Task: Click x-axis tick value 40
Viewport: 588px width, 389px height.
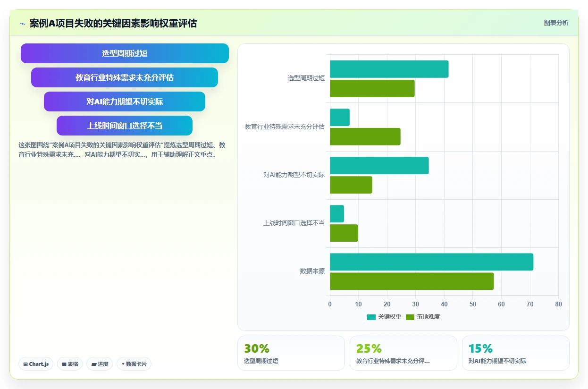Action: point(444,304)
